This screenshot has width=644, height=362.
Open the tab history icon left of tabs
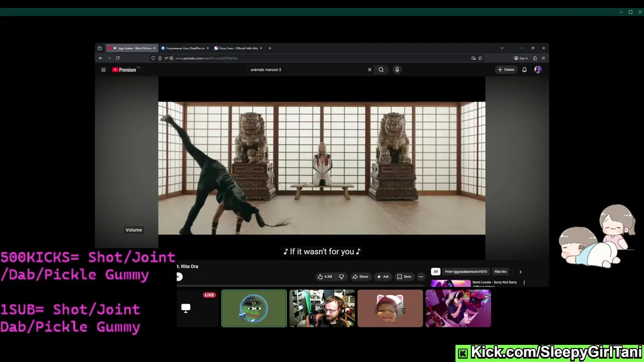[100, 48]
